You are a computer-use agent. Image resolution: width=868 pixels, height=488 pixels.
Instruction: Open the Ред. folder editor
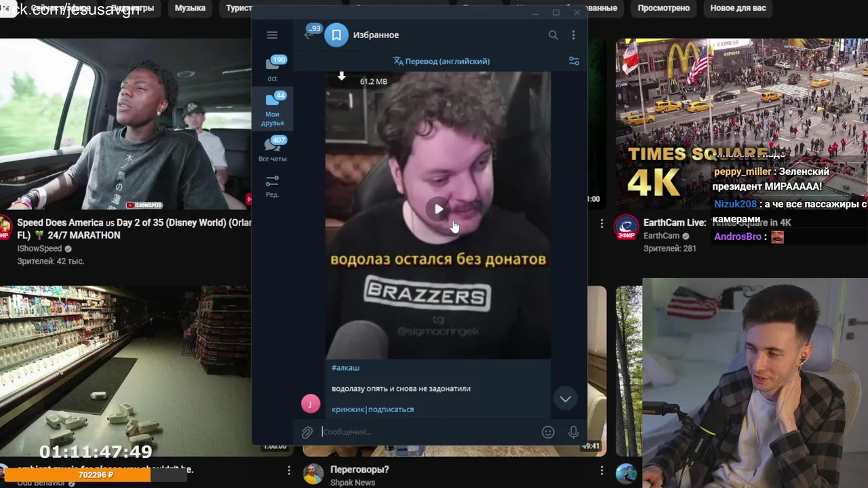point(272,186)
